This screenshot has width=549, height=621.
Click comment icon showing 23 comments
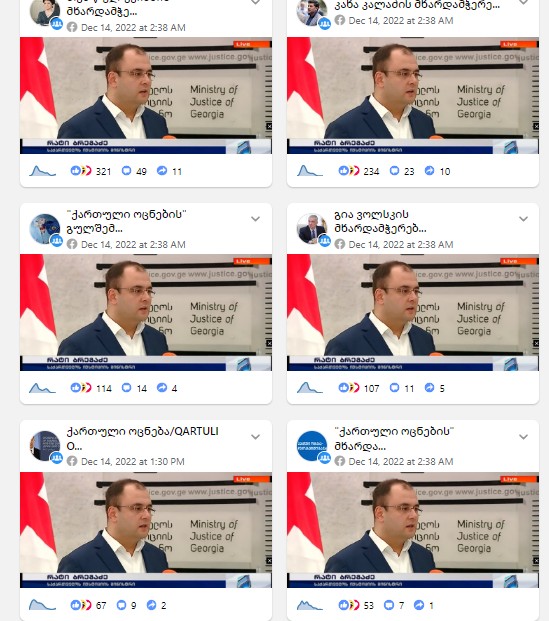point(395,171)
